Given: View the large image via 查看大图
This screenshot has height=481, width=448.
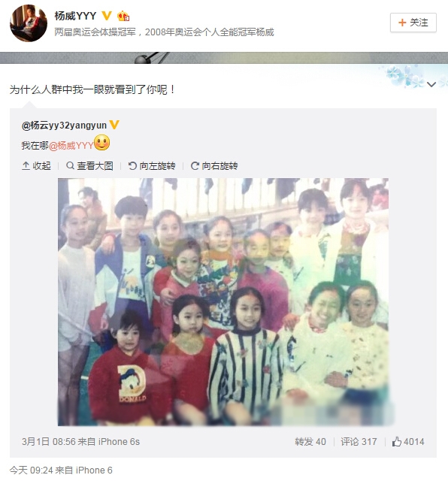Looking at the screenshot, I should coord(89,166).
